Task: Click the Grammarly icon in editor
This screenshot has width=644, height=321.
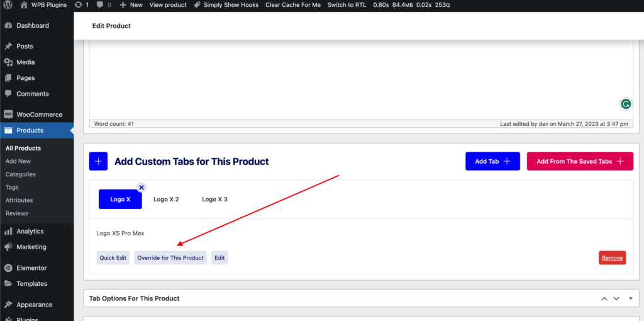Action: (626, 104)
